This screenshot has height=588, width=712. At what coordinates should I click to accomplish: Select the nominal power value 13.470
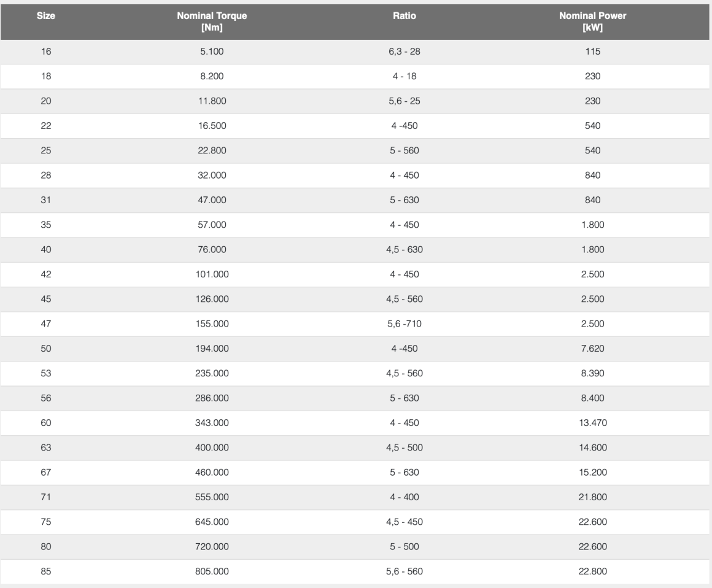point(592,423)
